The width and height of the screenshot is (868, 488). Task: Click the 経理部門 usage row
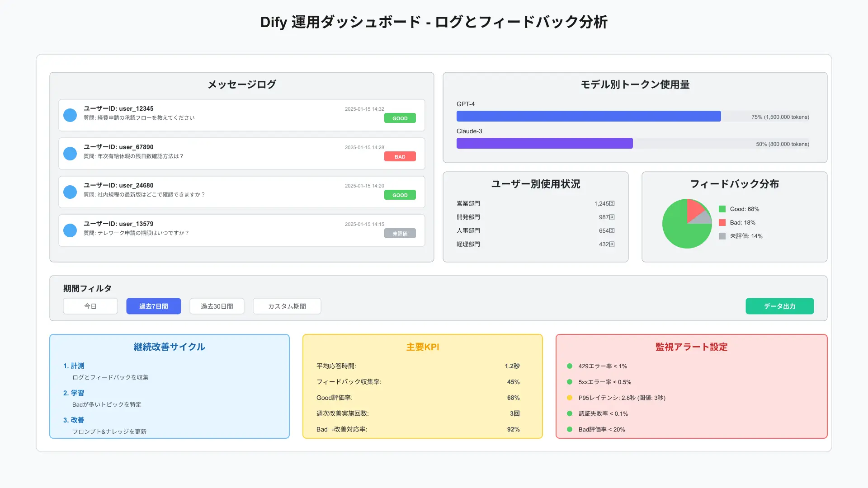pyautogui.click(x=536, y=244)
